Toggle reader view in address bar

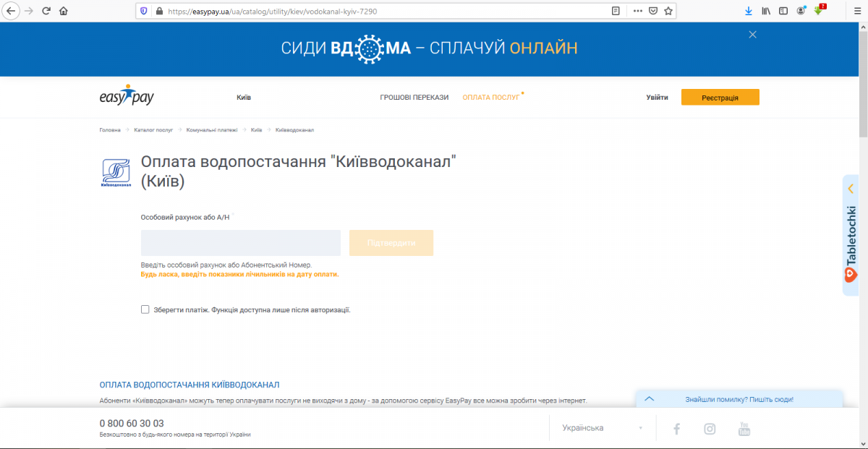pyautogui.click(x=616, y=11)
